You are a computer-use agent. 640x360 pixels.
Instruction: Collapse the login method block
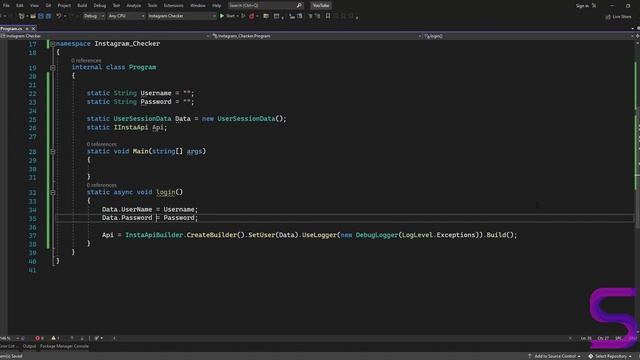point(53,192)
